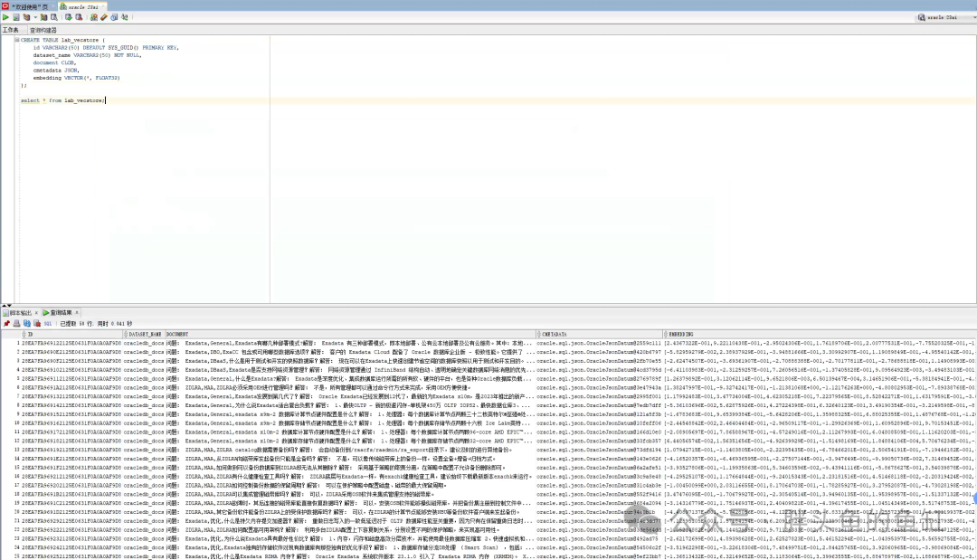Close the 脚本输出 tab
This screenshot has height=560, width=977.
coord(36,313)
